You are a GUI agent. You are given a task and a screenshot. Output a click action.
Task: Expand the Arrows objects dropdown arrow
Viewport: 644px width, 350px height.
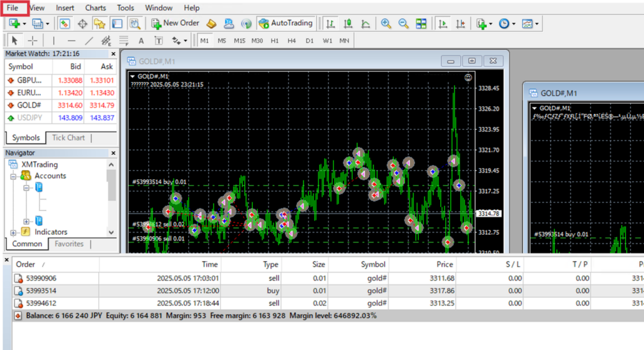pyautogui.click(x=186, y=41)
